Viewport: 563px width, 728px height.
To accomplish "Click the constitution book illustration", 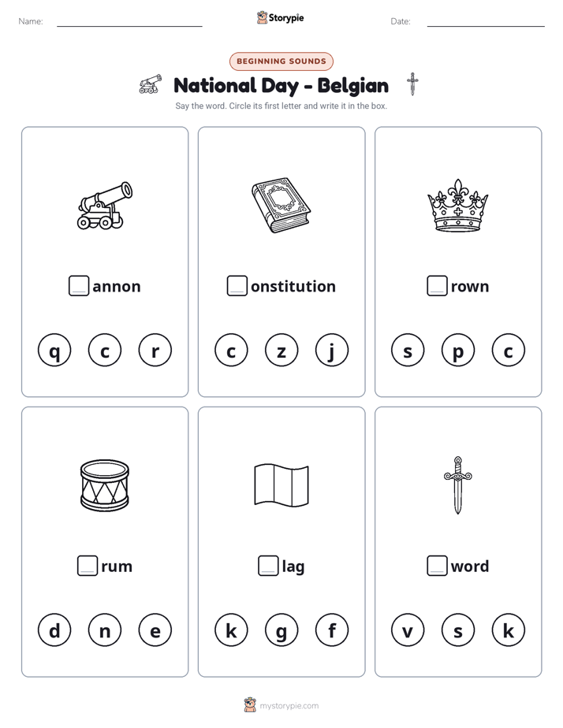I will [x=281, y=205].
